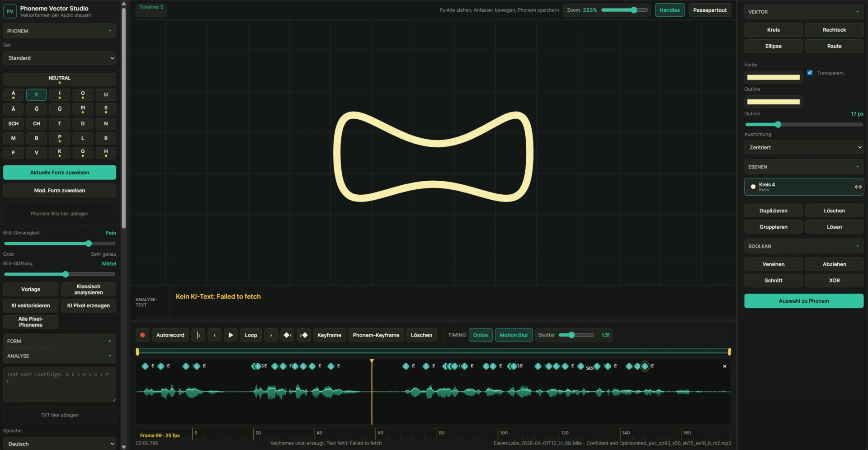868x450 pixels.
Task: Jump to timeline start icon
Action: coord(198,335)
